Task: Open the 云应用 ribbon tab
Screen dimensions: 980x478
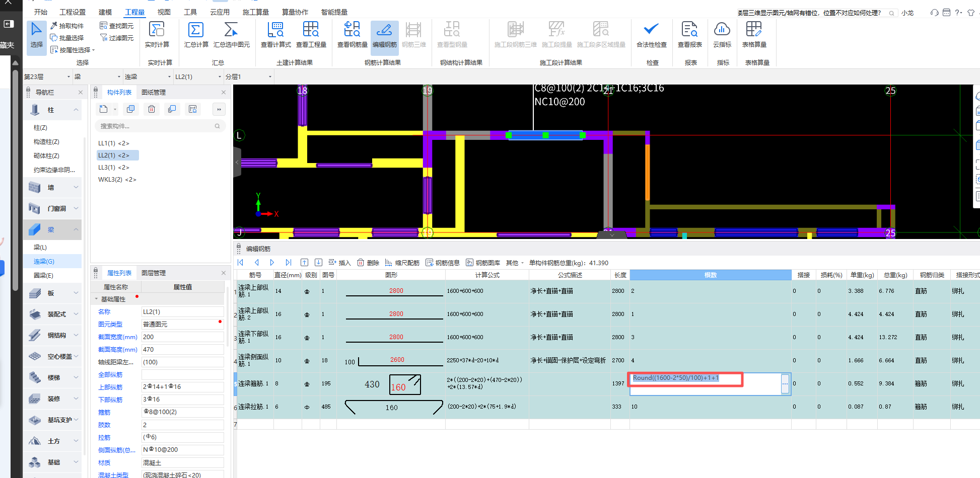Action: tap(220, 12)
